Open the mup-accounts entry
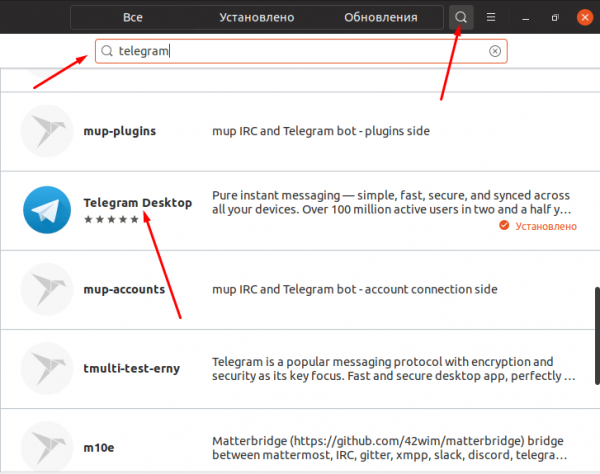Image resolution: width=600 pixels, height=474 pixels. tap(300, 290)
